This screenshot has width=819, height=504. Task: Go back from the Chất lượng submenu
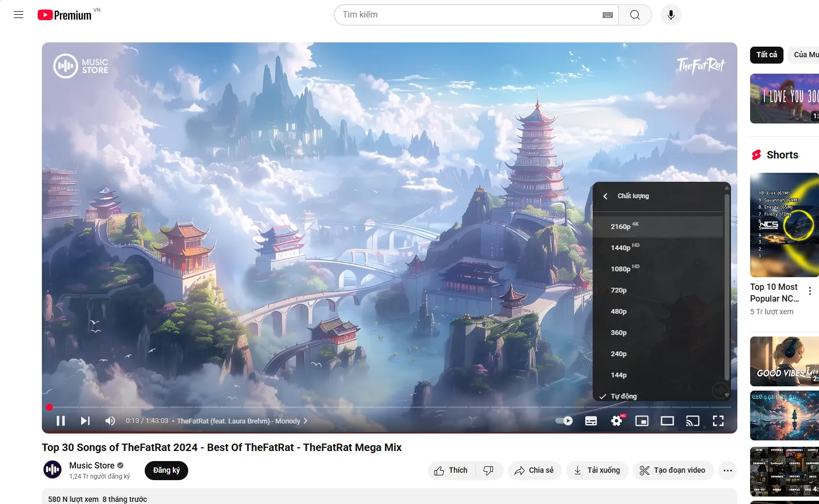[605, 196]
